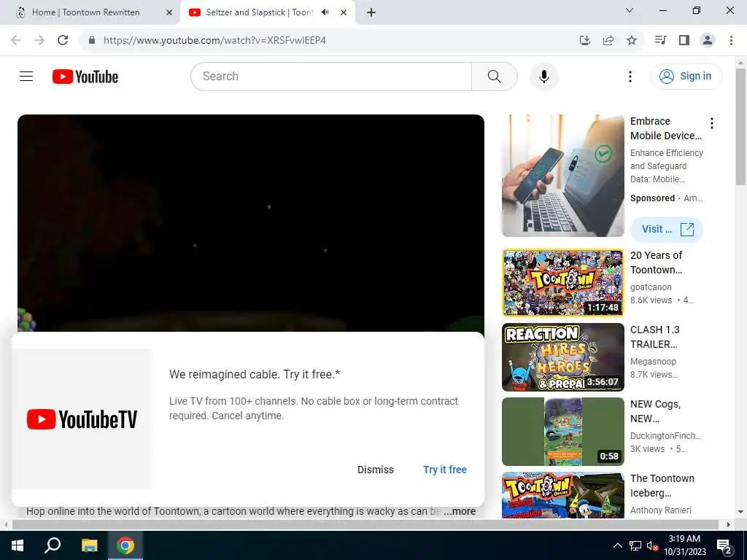Launch File Explorer from taskbar
This screenshot has width=747, height=560.
pyautogui.click(x=89, y=545)
